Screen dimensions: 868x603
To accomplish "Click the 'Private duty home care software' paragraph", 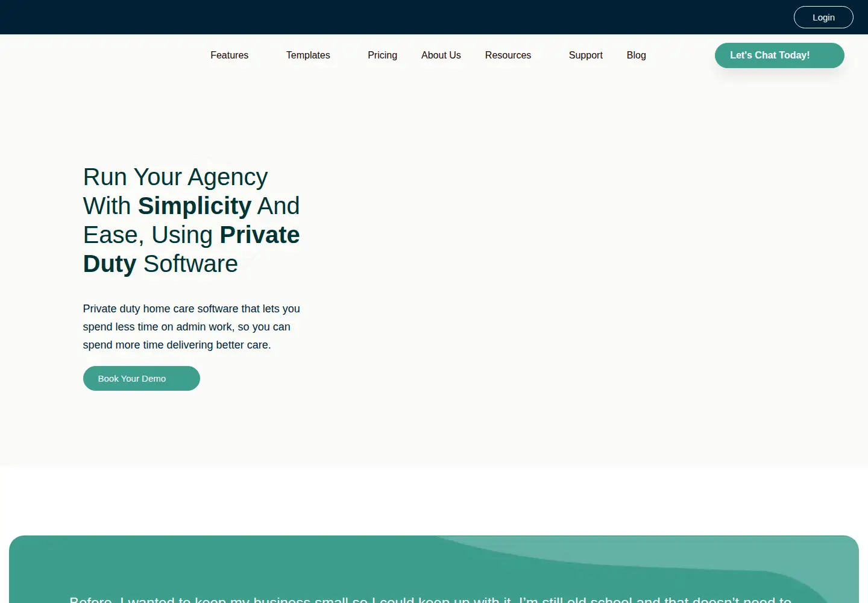I will coord(191,326).
